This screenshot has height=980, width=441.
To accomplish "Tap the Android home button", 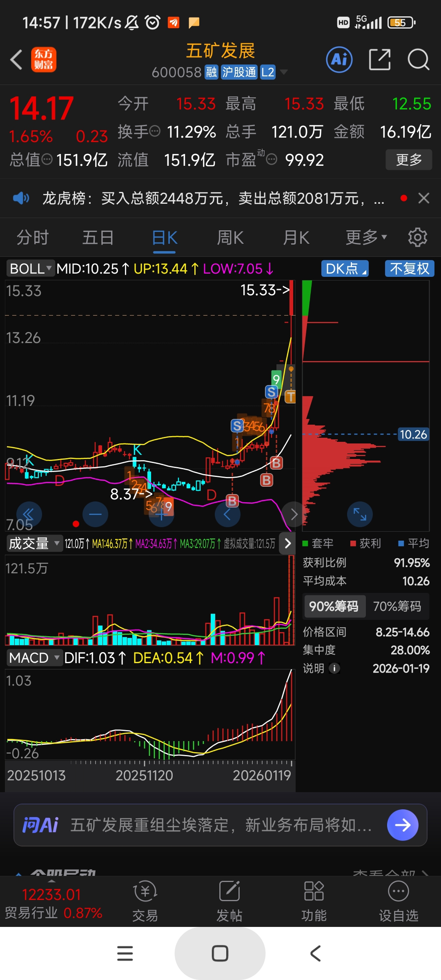I will click(x=220, y=953).
